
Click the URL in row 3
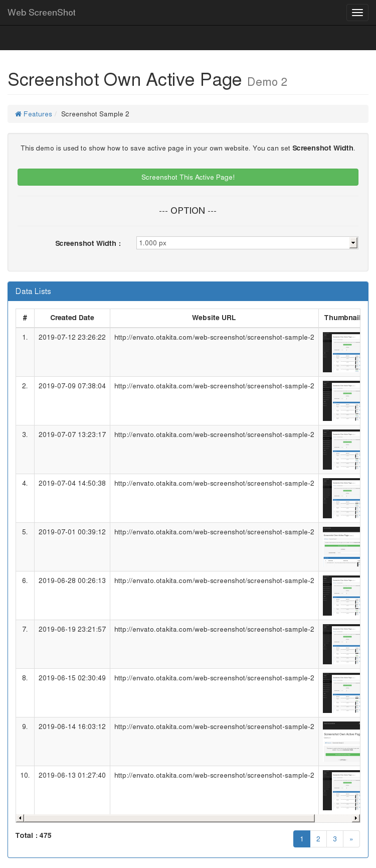tap(214, 435)
